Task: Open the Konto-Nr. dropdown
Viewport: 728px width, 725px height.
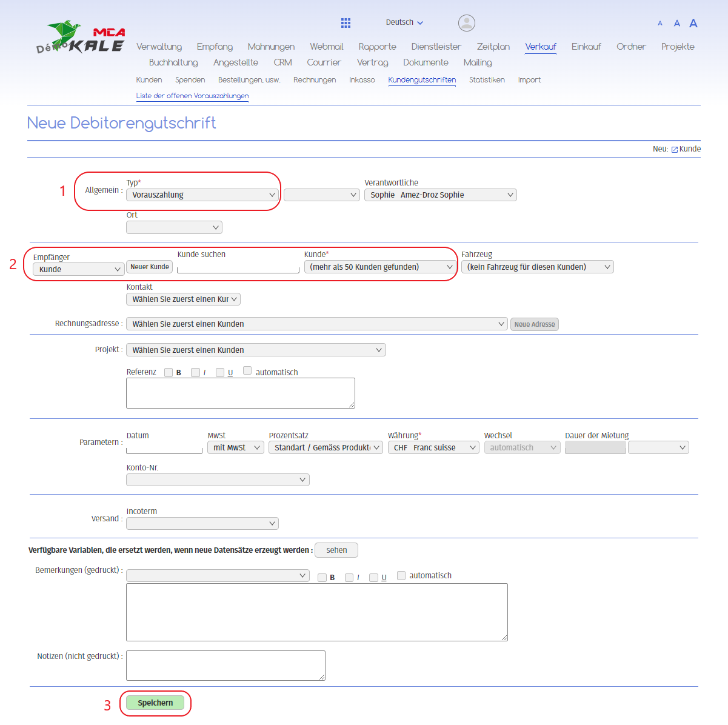Action: pos(218,479)
